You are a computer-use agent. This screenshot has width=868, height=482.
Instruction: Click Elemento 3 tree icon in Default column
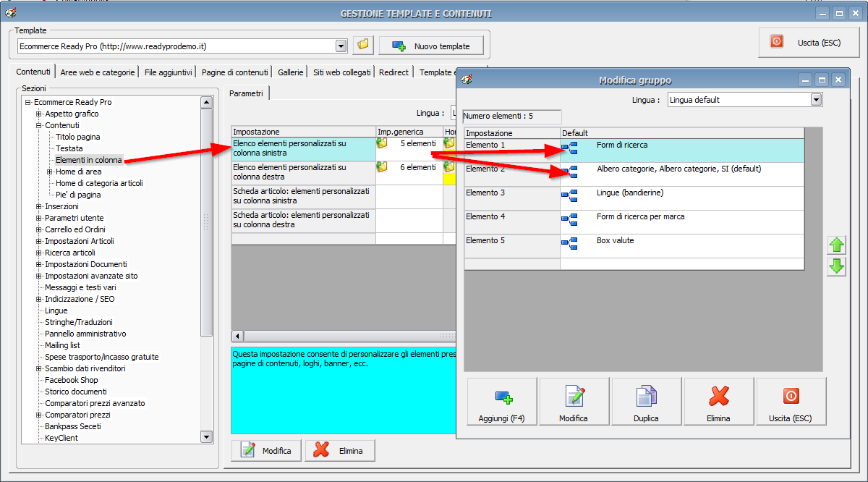click(x=569, y=195)
